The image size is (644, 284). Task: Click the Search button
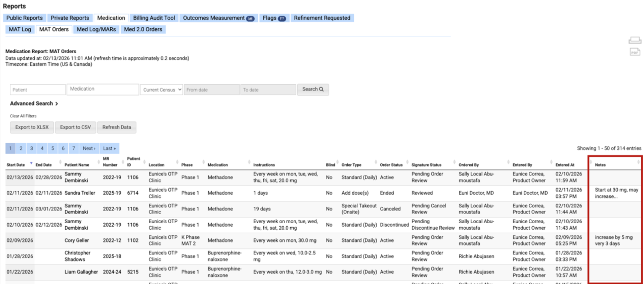coord(313,89)
